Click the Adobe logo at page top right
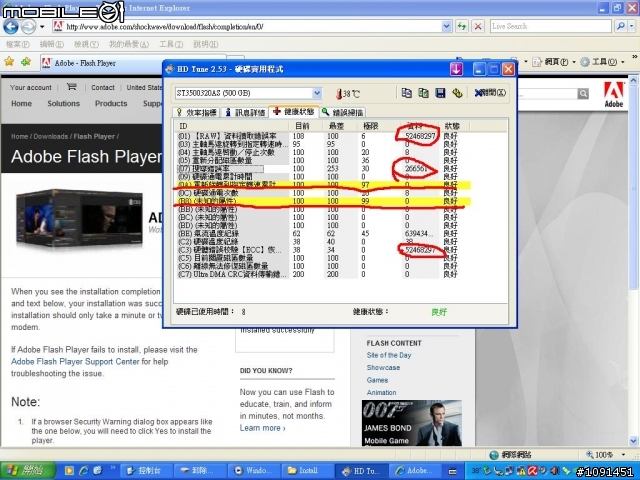The image size is (640, 480). click(614, 95)
